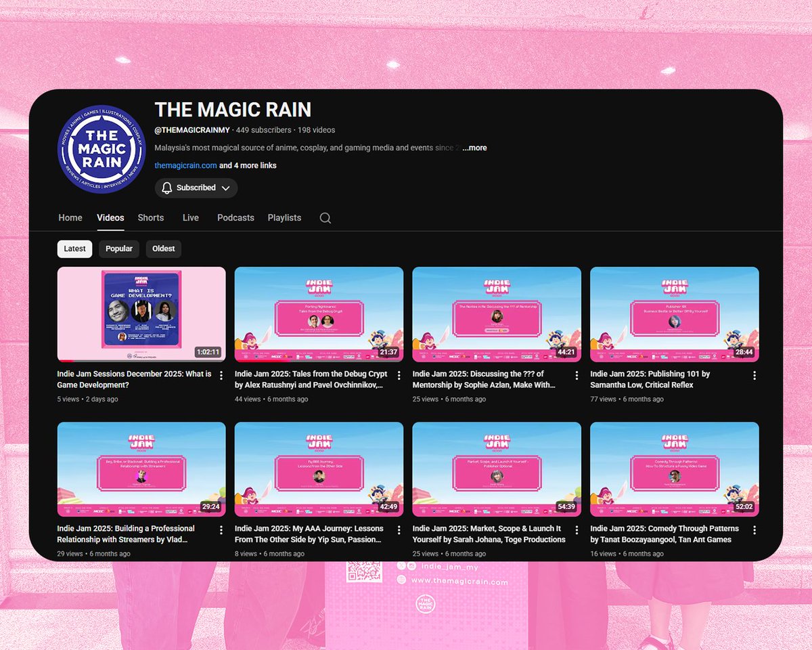Play the 52:02 Comedy Through Patterns thumbnail
This screenshot has height=650, width=812.
tap(675, 469)
